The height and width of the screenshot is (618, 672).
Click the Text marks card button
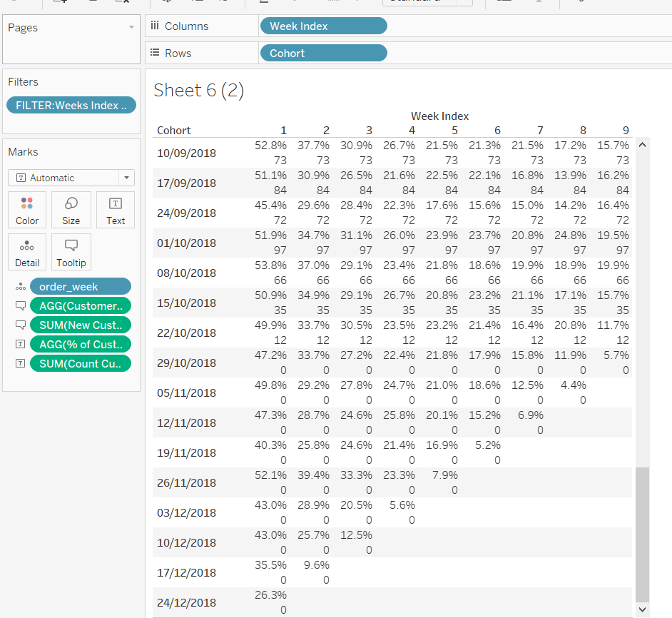(x=116, y=210)
